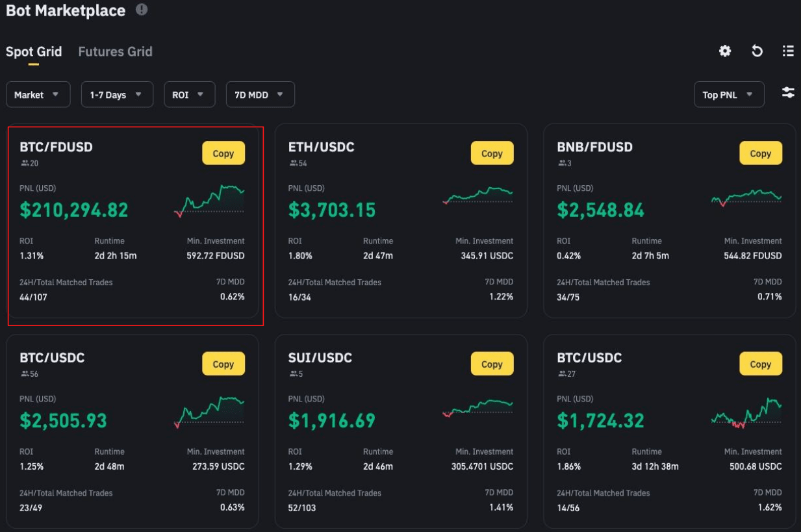Open the ROI filter dropdown
Viewport: 801px width, 532px height.
189,95
